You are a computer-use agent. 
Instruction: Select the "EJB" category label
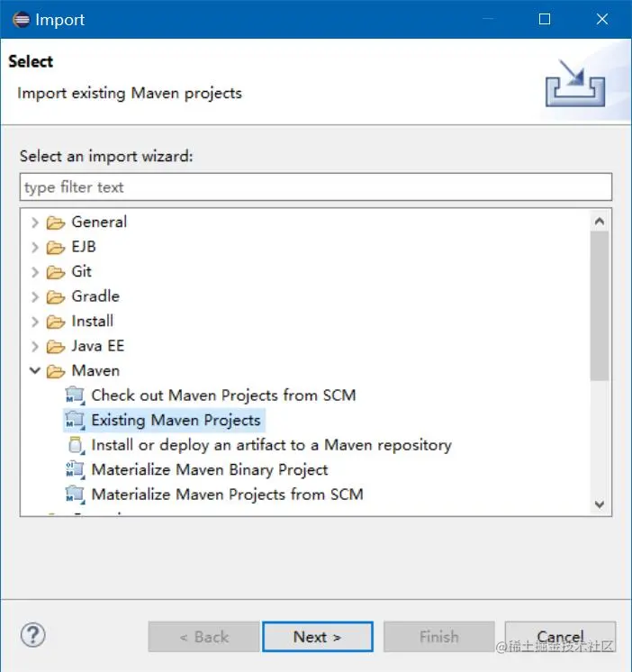coord(84,247)
